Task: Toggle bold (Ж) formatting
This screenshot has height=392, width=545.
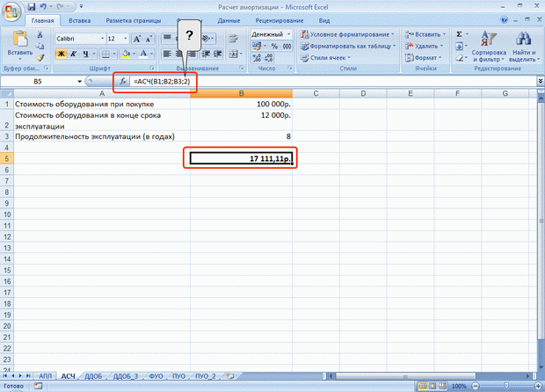Action: (x=62, y=54)
